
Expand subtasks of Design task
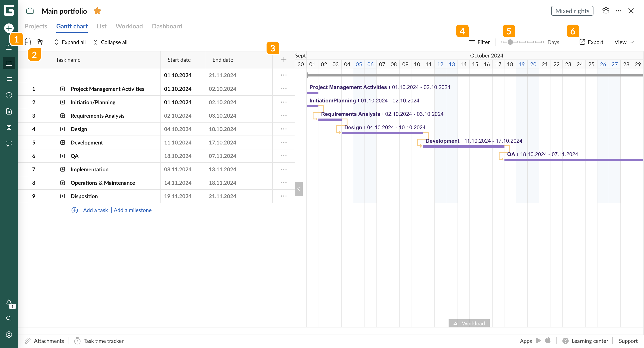[62, 129]
